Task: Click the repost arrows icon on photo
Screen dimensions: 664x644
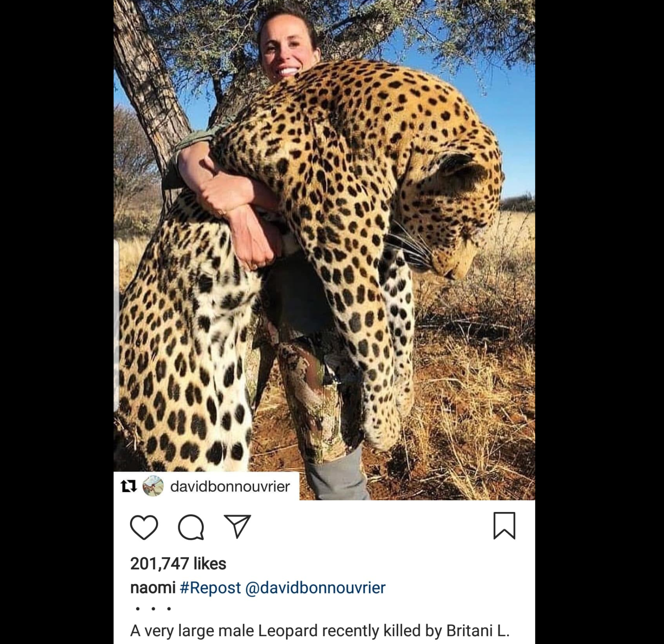Action: pyautogui.click(x=129, y=486)
